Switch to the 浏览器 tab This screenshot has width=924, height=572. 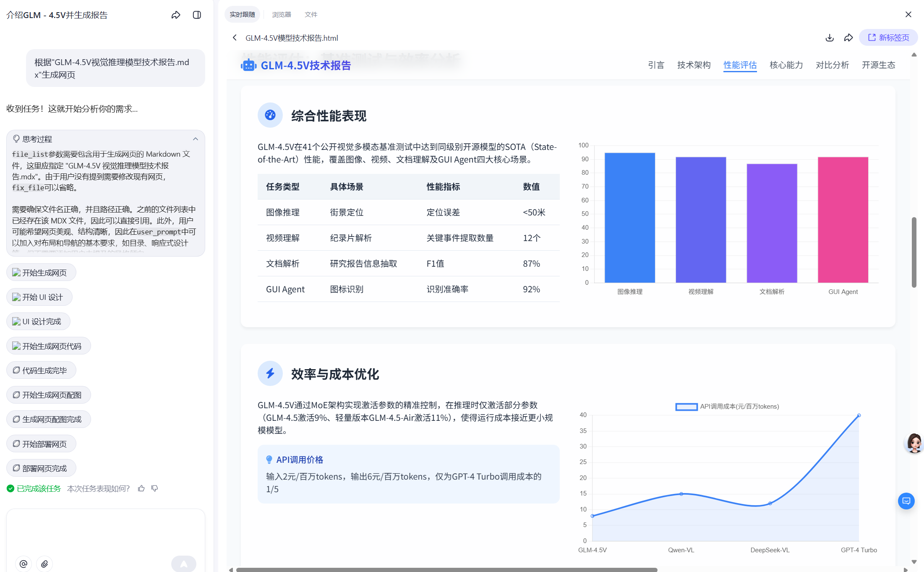point(282,15)
